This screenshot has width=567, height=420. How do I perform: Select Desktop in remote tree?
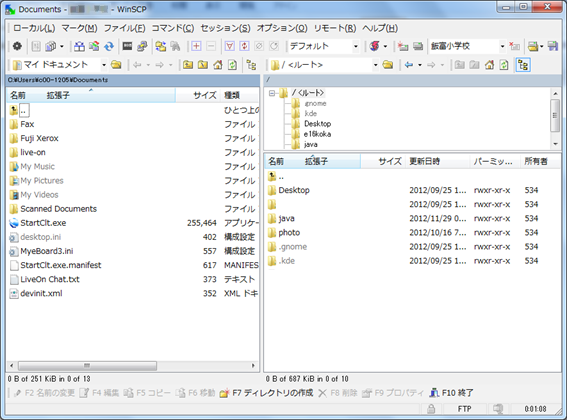(x=317, y=124)
